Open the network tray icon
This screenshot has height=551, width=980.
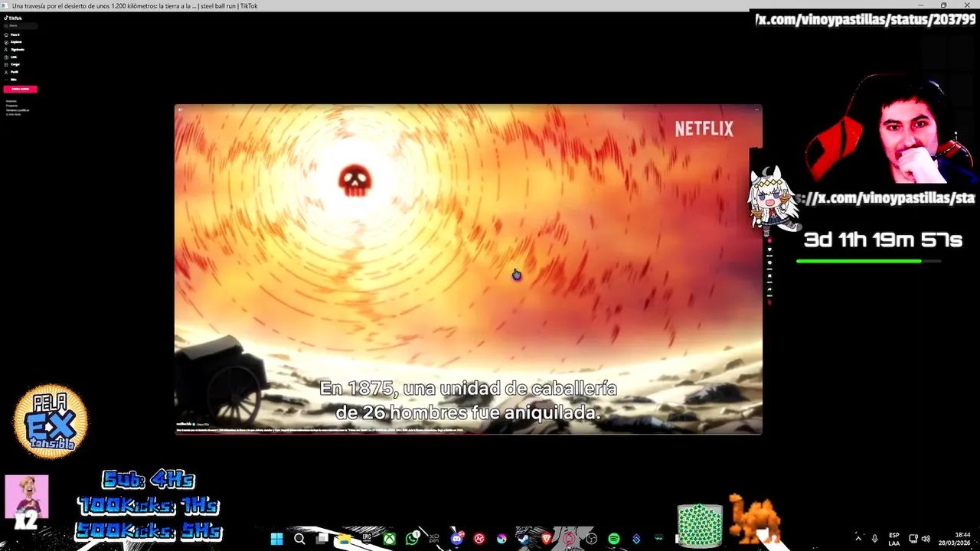coord(913,539)
